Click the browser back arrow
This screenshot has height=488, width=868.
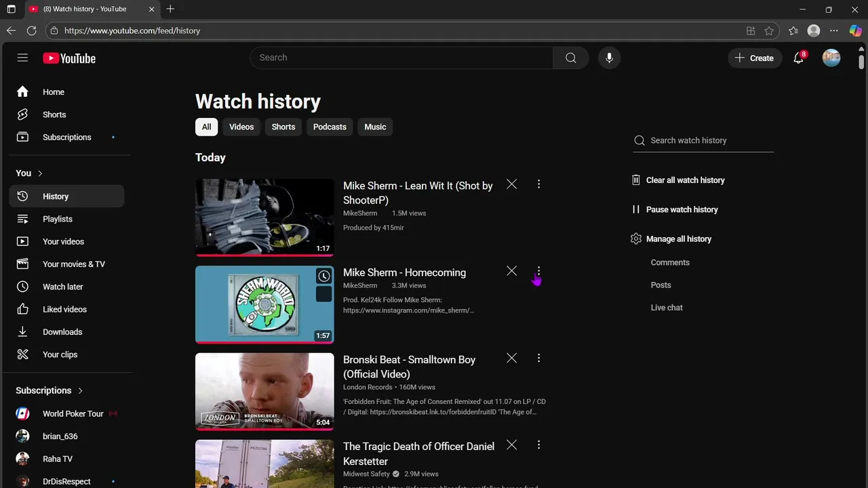[11, 30]
